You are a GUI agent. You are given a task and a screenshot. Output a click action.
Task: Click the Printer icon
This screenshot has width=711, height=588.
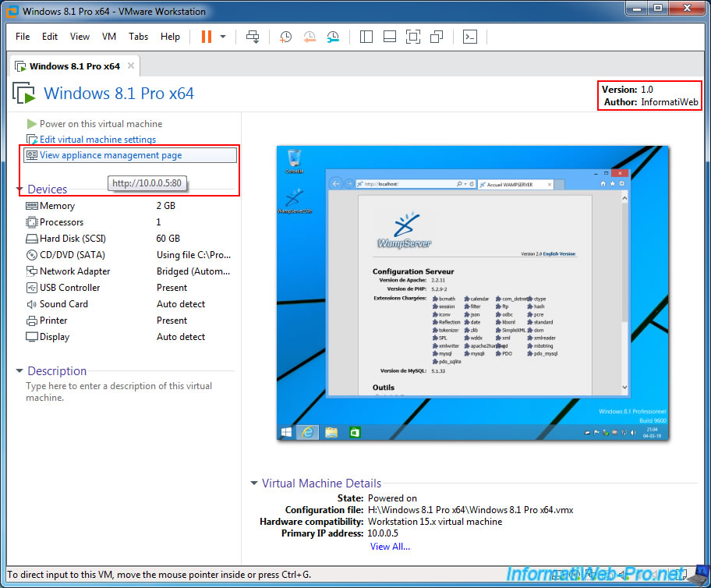click(x=32, y=321)
